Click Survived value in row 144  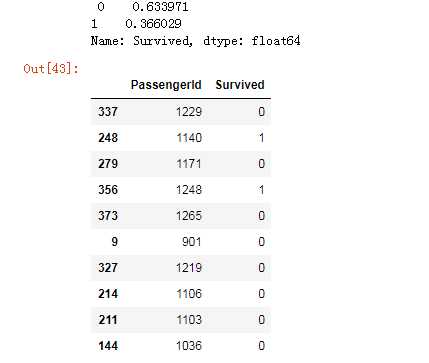pos(261,346)
